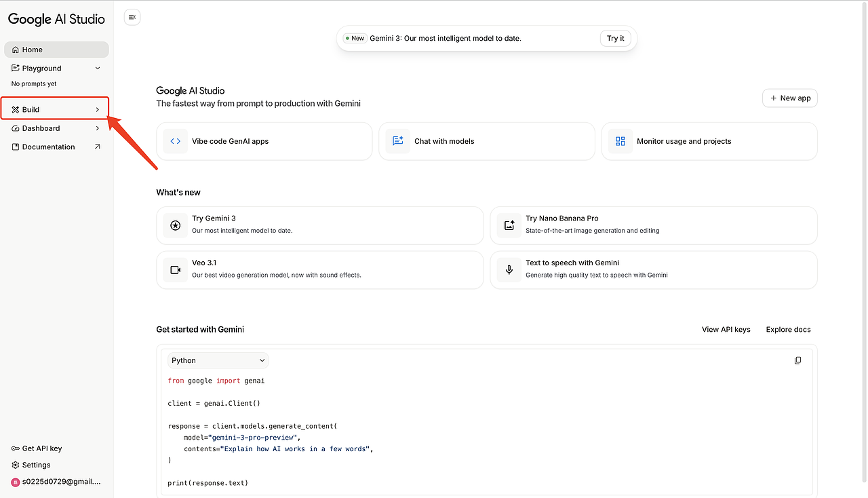Click the New app button
The height and width of the screenshot is (498, 868).
[x=790, y=98]
